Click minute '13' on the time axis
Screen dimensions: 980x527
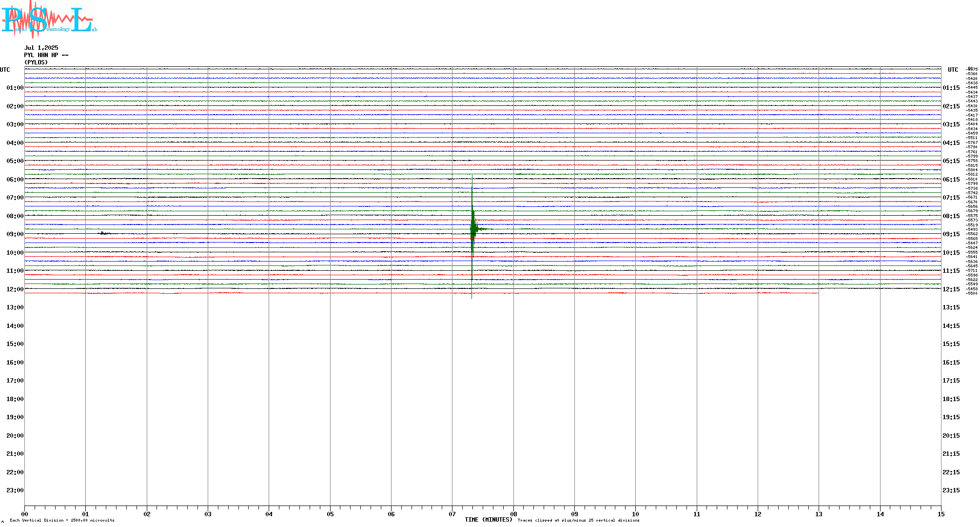819,514
